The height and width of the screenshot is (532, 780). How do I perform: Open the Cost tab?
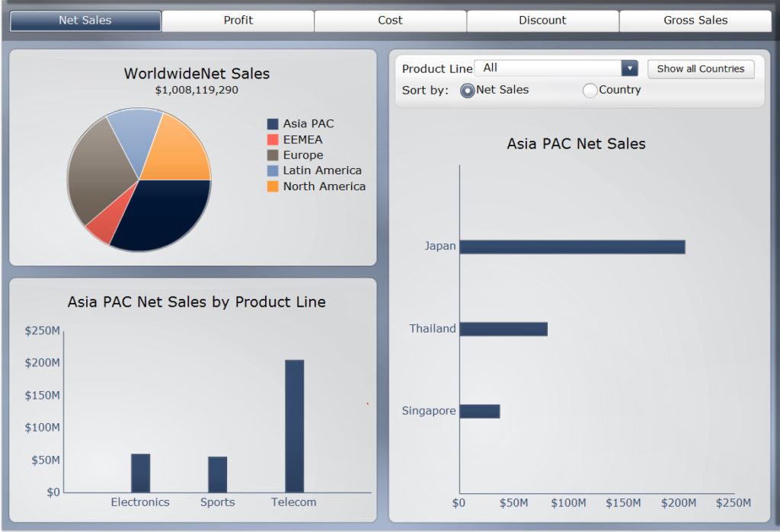tap(390, 21)
